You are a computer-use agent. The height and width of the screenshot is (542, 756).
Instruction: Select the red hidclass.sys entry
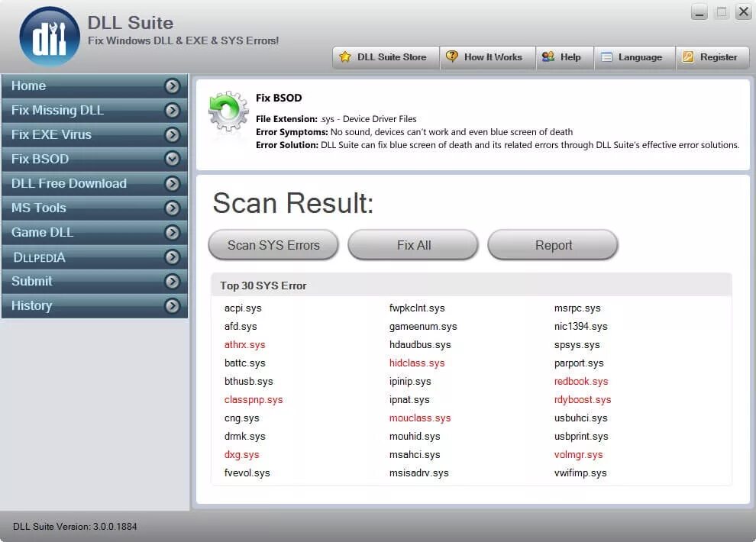(x=417, y=363)
